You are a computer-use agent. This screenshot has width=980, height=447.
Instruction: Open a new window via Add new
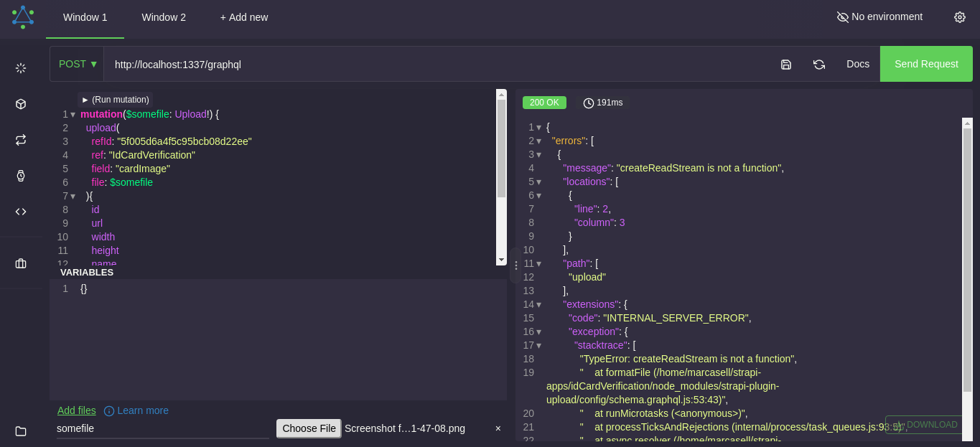[x=244, y=17]
